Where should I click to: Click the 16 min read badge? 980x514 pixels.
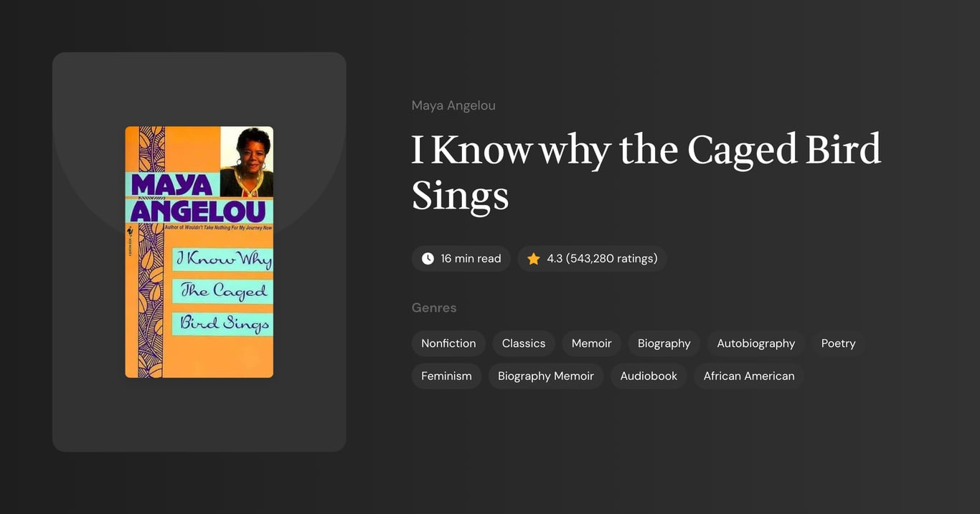point(461,258)
